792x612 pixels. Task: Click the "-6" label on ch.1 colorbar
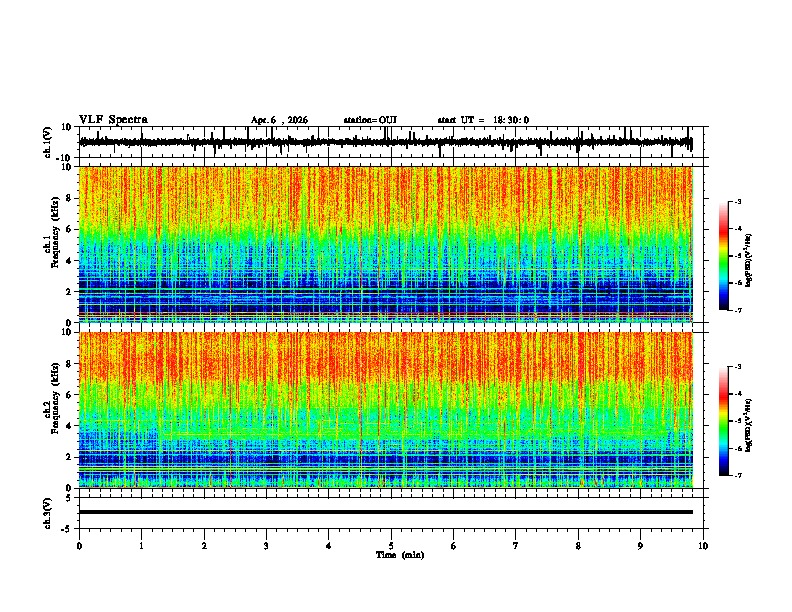pos(738,283)
